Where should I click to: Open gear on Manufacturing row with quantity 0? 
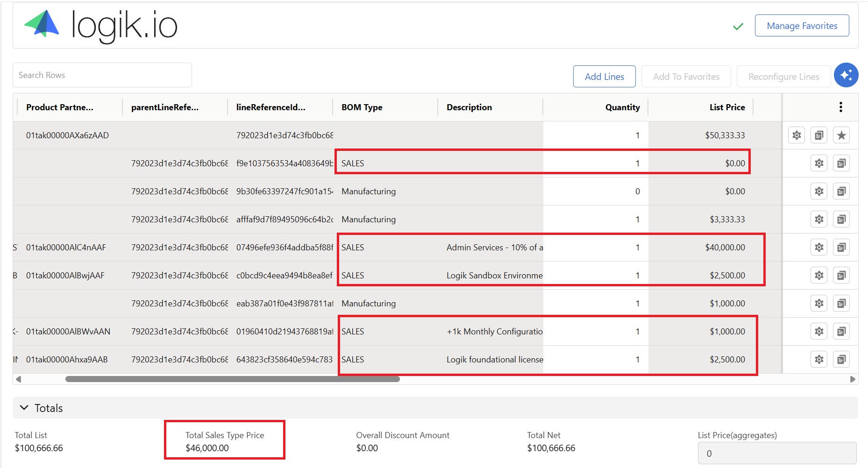click(x=819, y=191)
